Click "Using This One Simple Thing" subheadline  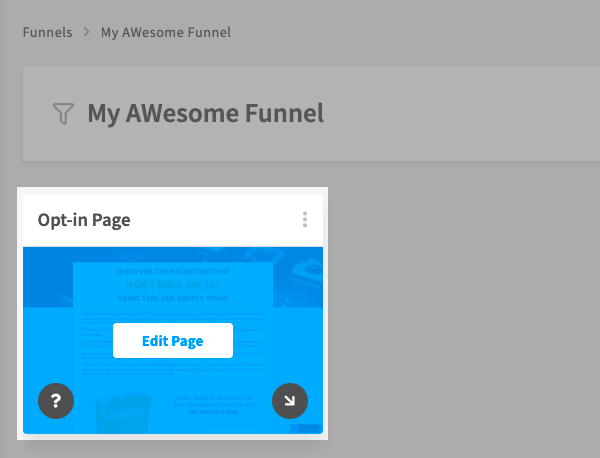click(173, 298)
